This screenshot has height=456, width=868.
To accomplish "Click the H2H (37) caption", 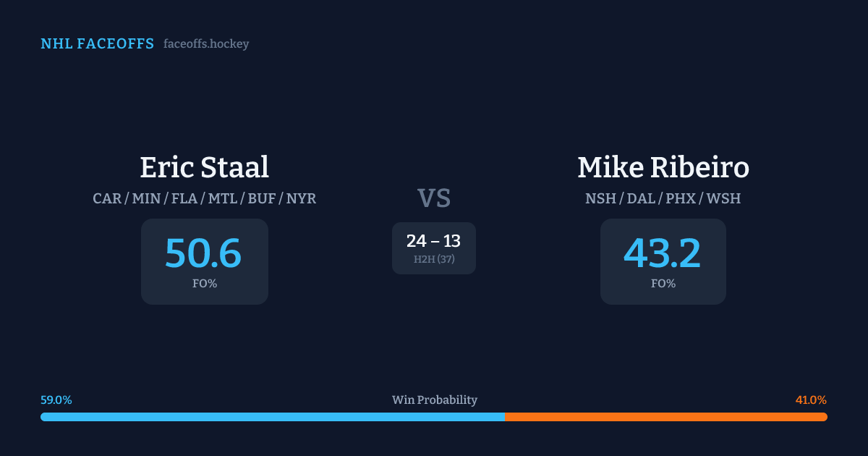I will [433, 259].
